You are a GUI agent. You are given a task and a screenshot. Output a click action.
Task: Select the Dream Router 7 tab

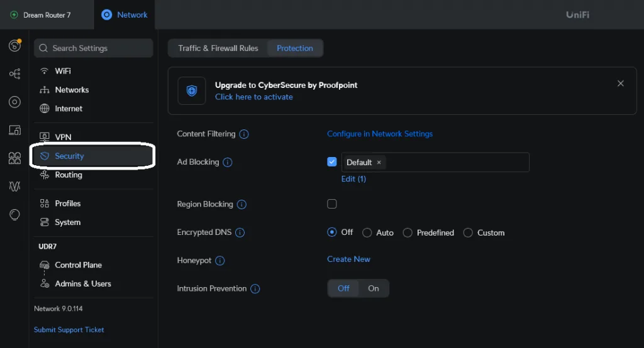[x=47, y=15]
